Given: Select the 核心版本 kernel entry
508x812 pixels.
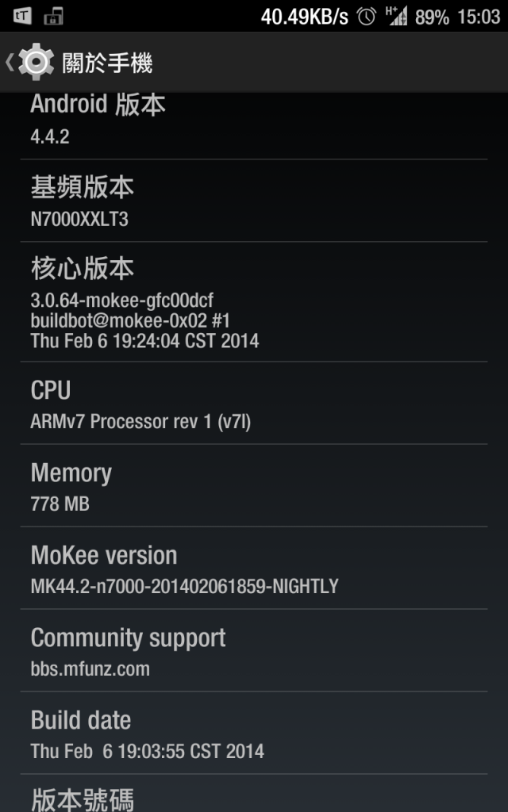Looking at the screenshot, I should [x=254, y=301].
